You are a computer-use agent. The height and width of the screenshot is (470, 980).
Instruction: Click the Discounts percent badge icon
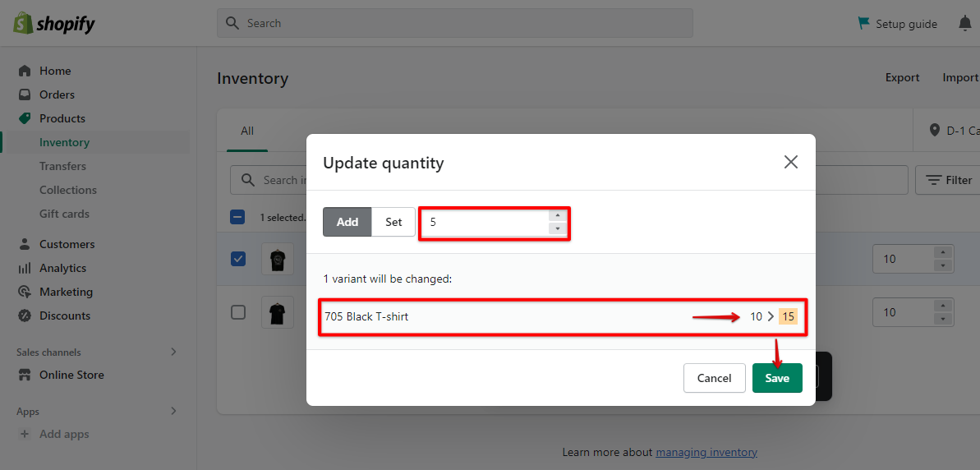[25, 316]
